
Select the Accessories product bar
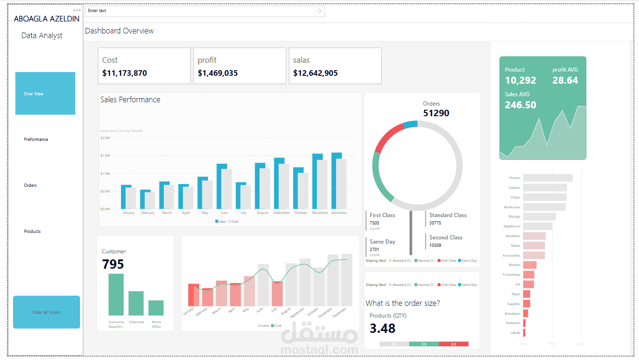coord(534,255)
